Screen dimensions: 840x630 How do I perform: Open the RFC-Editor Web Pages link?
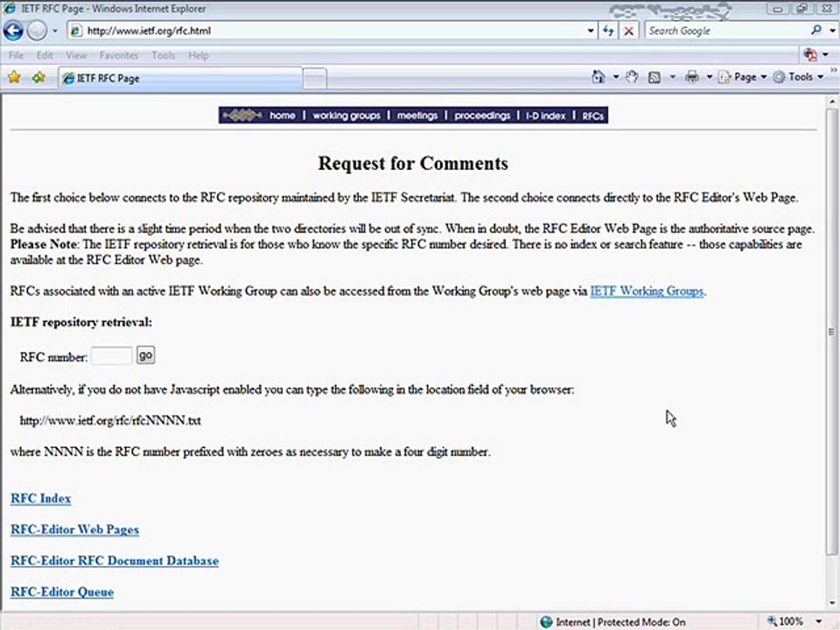(x=74, y=530)
